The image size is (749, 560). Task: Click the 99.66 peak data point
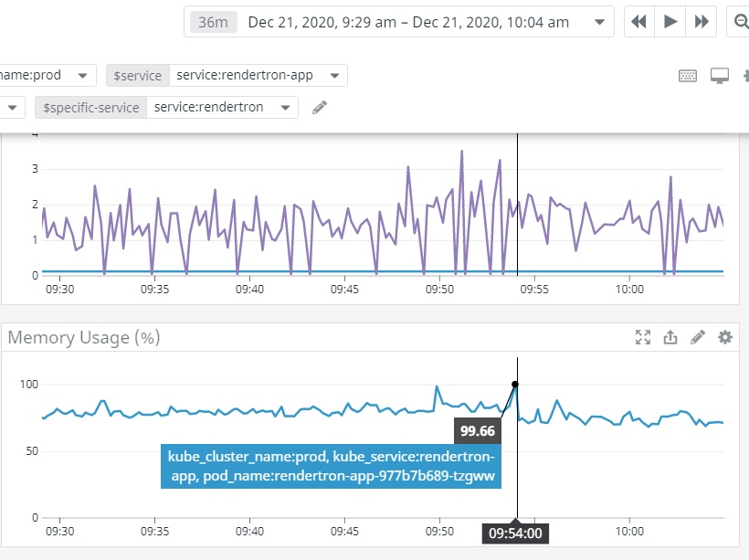(515, 385)
